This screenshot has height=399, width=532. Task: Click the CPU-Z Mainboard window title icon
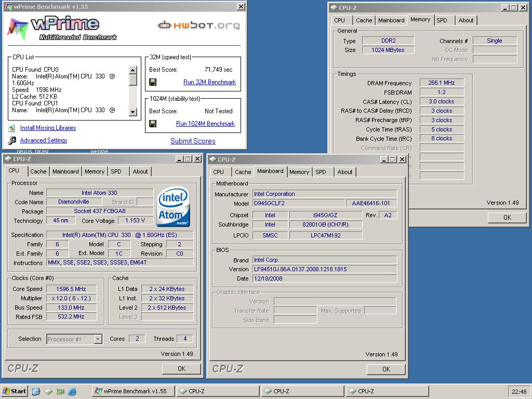pyautogui.click(x=213, y=159)
